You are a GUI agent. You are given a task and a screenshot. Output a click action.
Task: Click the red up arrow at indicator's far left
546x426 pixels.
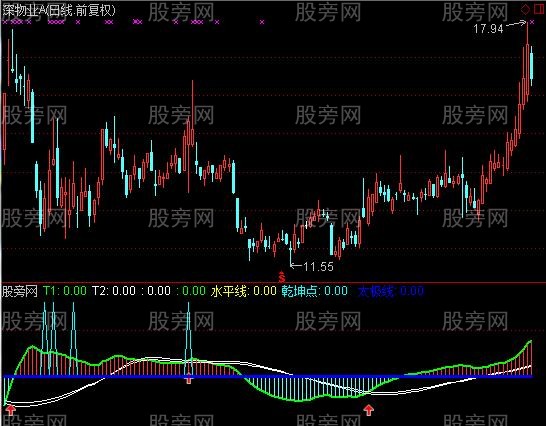(x=11, y=410)
